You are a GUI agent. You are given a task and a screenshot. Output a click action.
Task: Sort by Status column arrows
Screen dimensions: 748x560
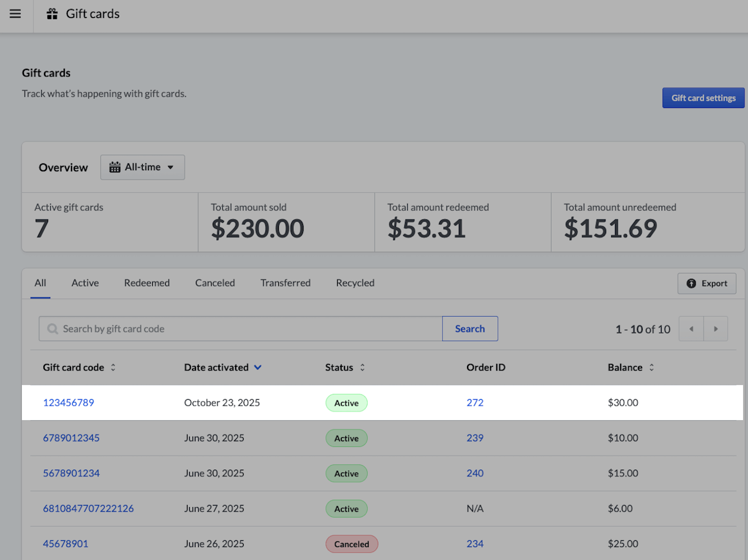tap(362, 367)
